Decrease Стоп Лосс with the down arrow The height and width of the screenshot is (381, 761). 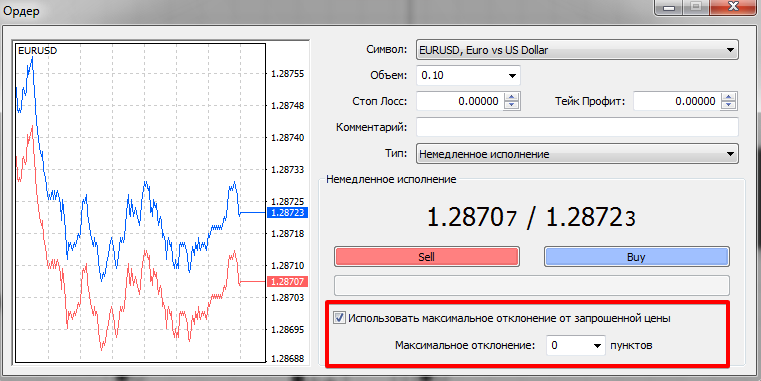pos(512,105)
